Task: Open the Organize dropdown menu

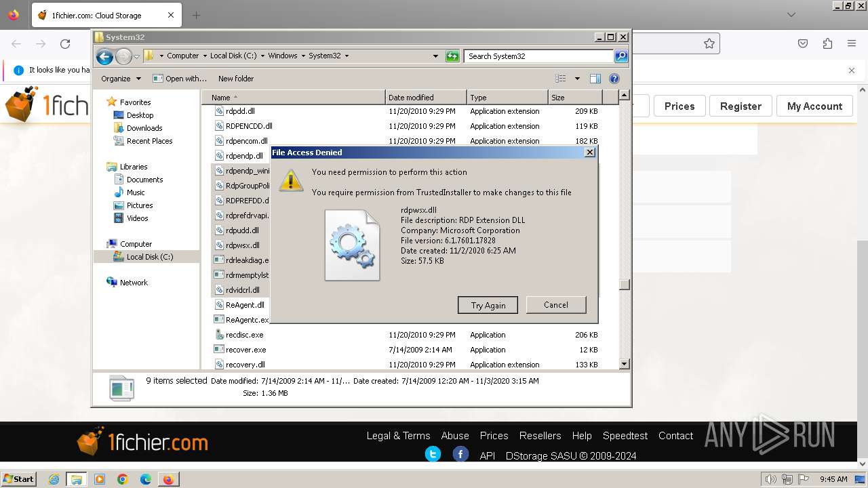Action: [121, 79]
